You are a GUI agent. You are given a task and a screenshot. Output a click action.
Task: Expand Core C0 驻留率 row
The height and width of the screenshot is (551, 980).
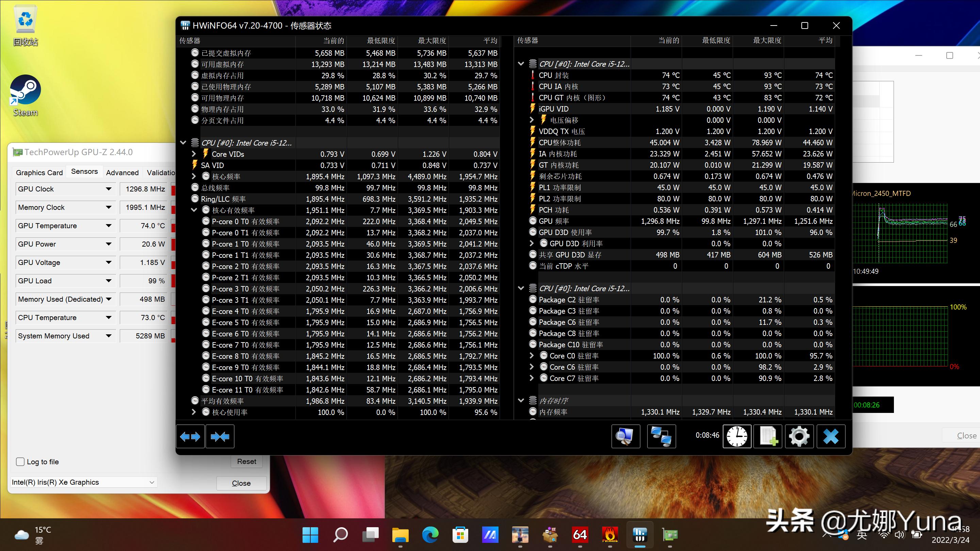(532, 356)
